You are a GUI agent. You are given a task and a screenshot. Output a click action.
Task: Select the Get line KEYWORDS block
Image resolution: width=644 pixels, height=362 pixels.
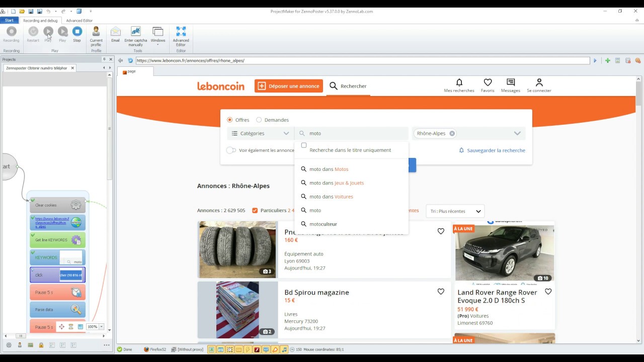tap(57, 240)
